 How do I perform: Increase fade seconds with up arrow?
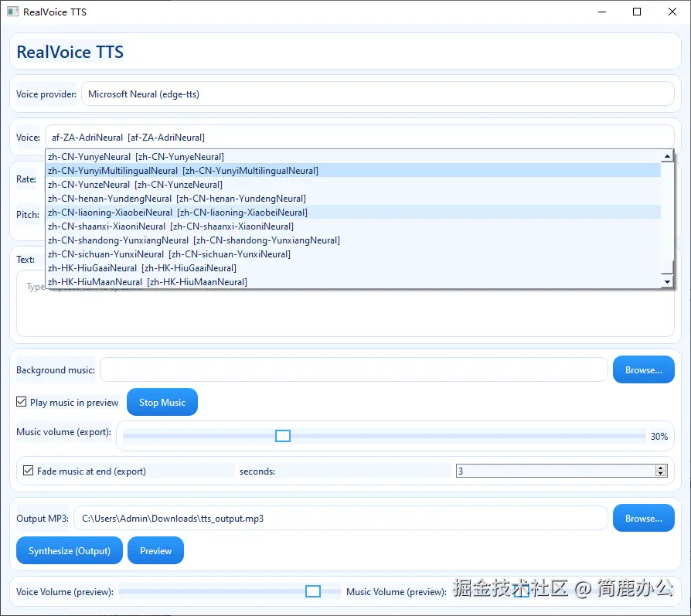pyautogui.click(x=661, y=468)
